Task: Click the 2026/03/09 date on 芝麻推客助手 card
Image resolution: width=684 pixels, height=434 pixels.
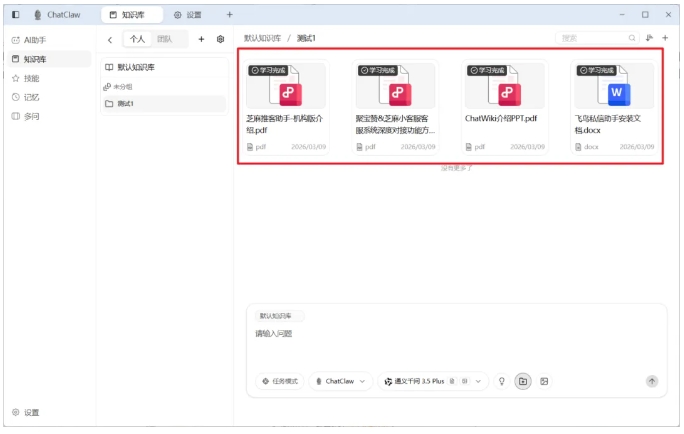Action: tap(308, 147)
